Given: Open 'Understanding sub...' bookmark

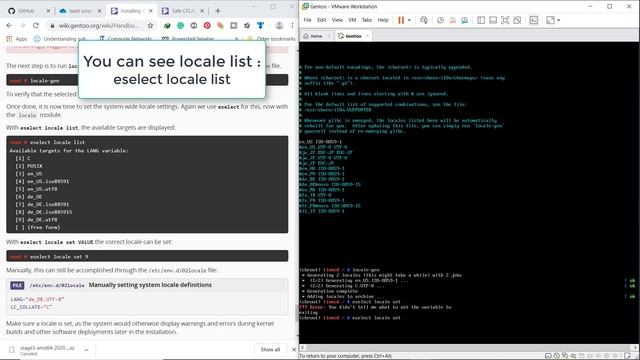Looking at the screenshot, I should click(60, 39).
